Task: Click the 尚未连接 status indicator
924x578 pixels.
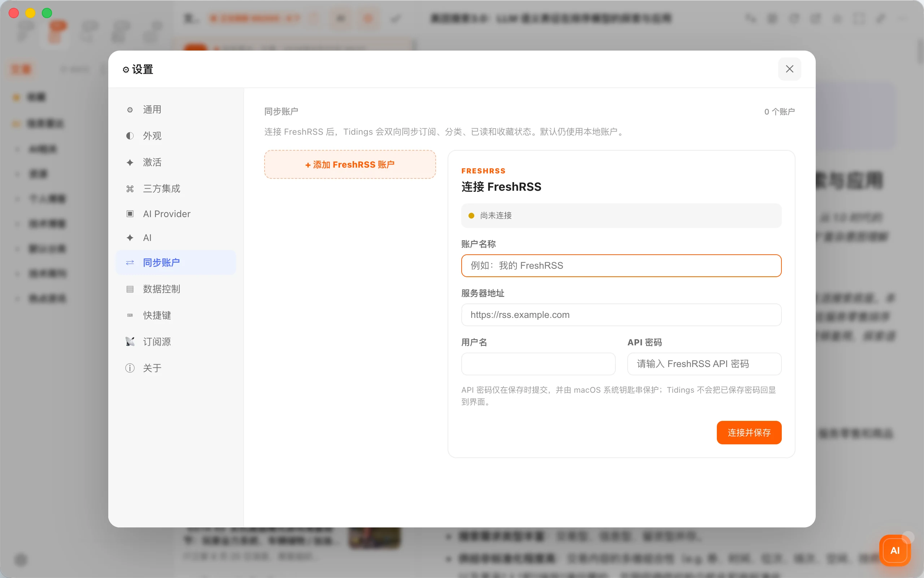Action: point(621,216)
